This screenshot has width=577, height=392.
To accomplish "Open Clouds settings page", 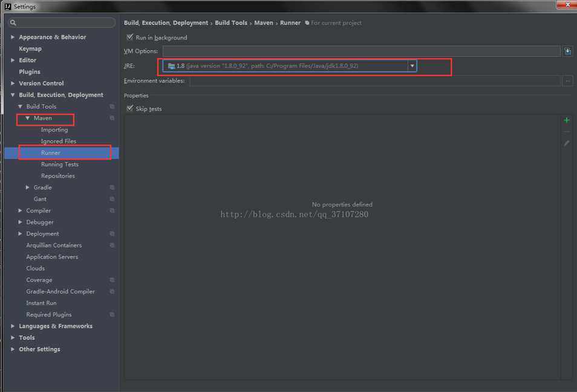I will click(35, 269).
